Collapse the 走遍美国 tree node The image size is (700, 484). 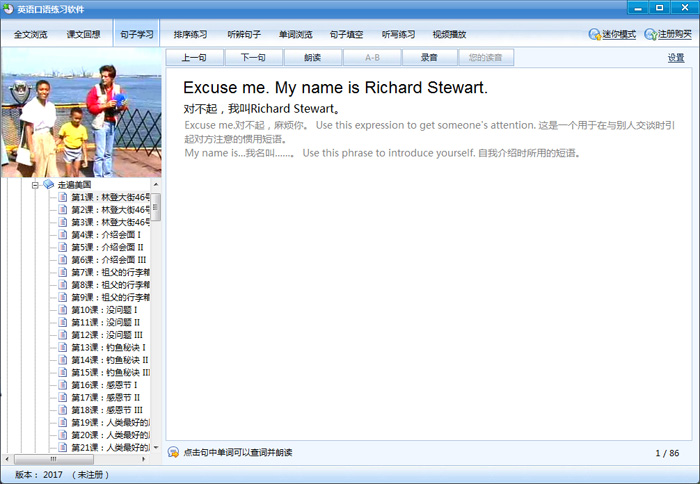pyautogui.click(x=35, y=185)
